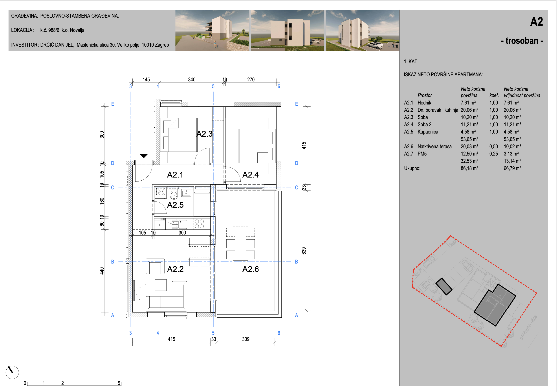Click room label A2.5 in the bathroom
557x392 pixels.
click(175, 205)
